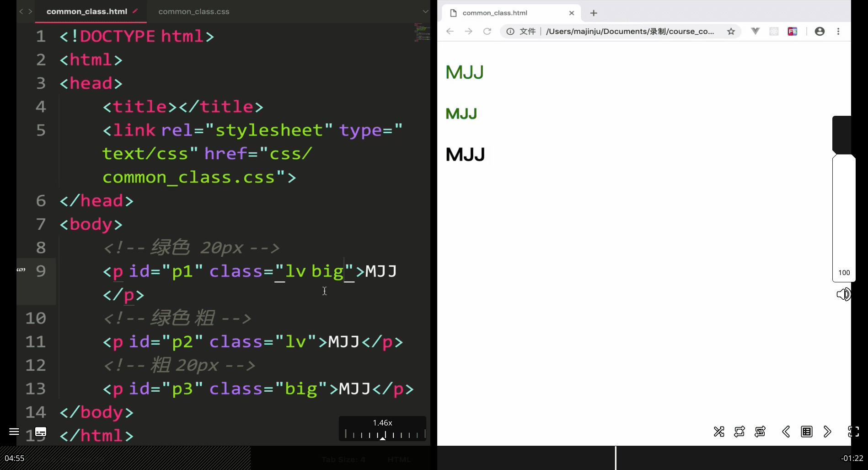Reload the browser page
This screenshot has width=868, height=470.
click(487, 31)
